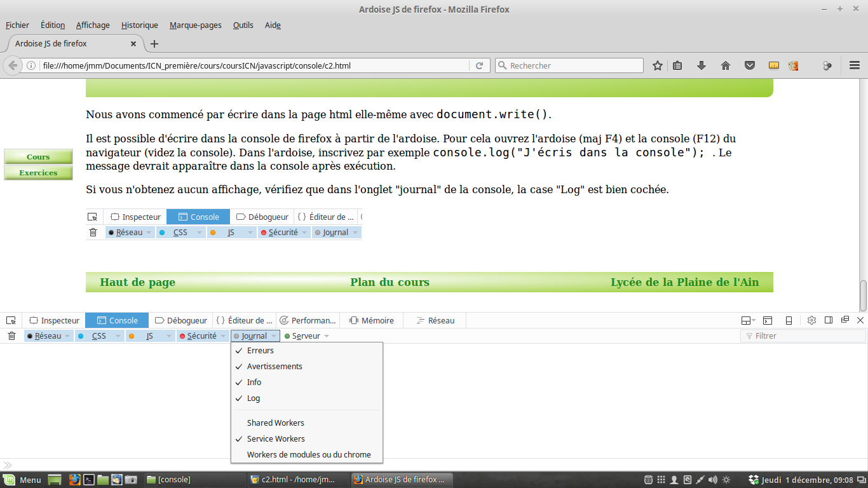Viewport: 868px width, 488px height.
Task: Dock devtools to the side of window
Action: pyautogui.click(x=829, y=320)
